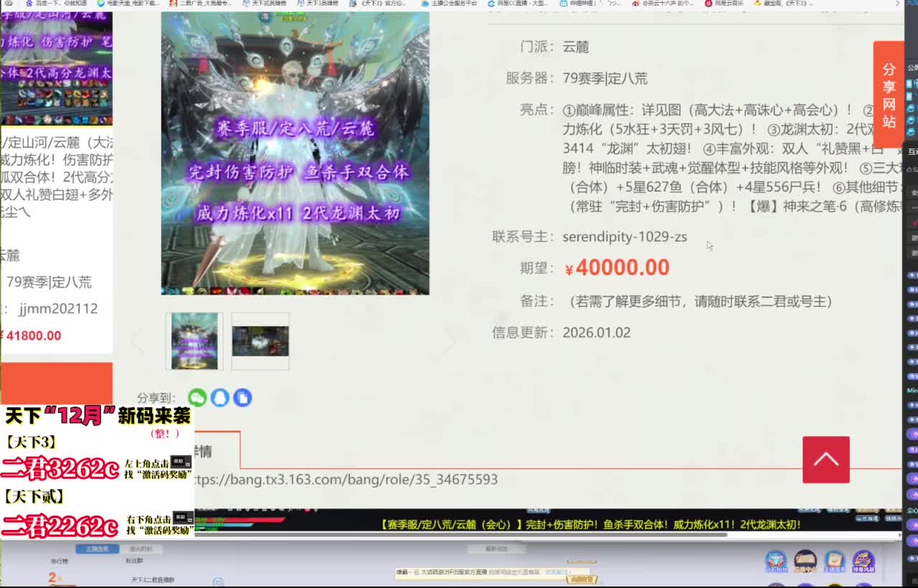
Task: Click the ¥40000.00 expected price
Action: (x=617, y=267)
